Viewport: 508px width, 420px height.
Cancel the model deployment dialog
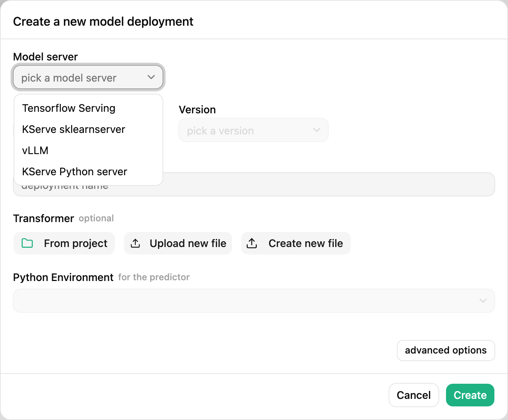pyautogui.click(x=414, y=395)
